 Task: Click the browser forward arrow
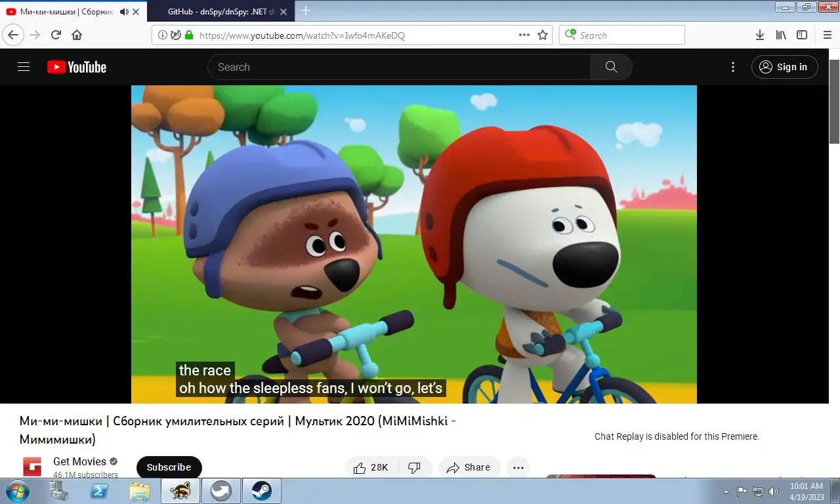[x=35, y=35]
